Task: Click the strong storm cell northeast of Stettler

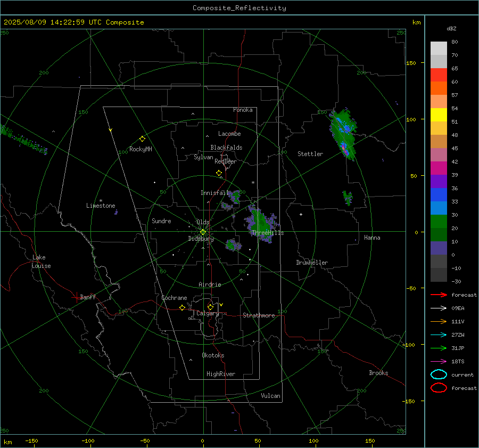Action: coord(343,135)
